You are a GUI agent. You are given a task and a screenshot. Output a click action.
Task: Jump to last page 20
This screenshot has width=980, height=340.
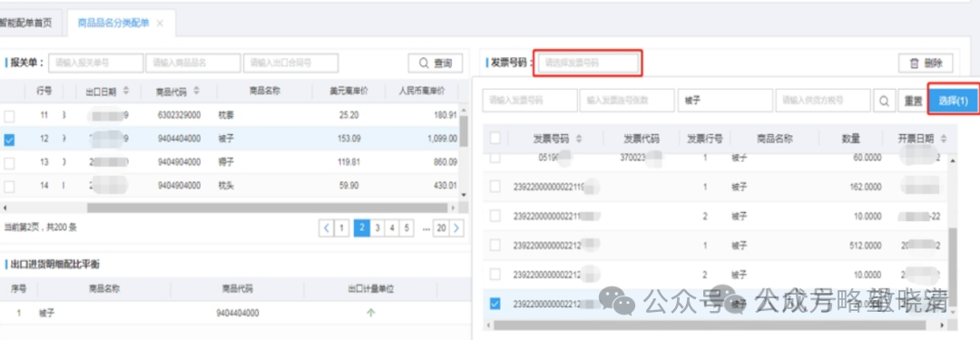(441, 228)
